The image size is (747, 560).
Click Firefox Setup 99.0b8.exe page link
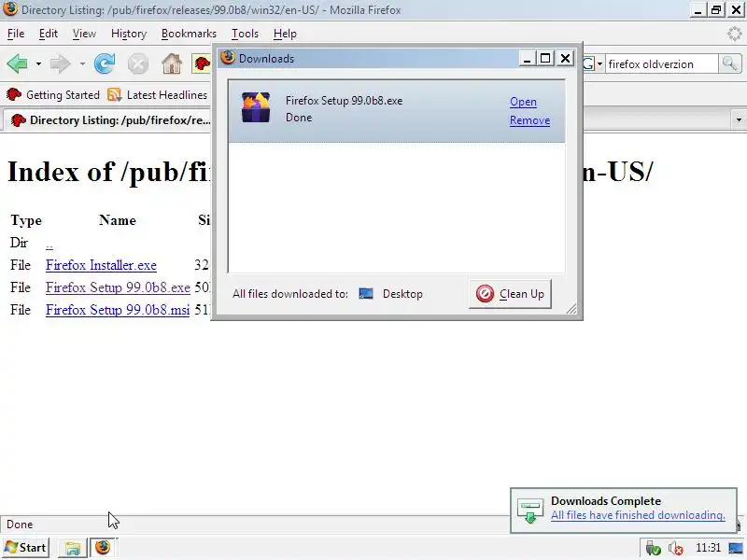[118, 287]
